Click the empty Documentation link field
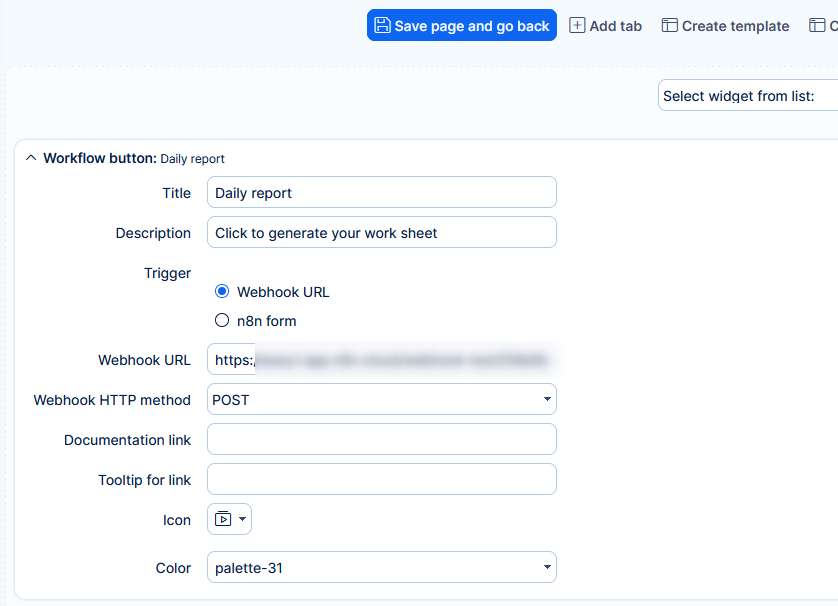Image resolution: width=838 pixels, height=606 pixels. 381,439
